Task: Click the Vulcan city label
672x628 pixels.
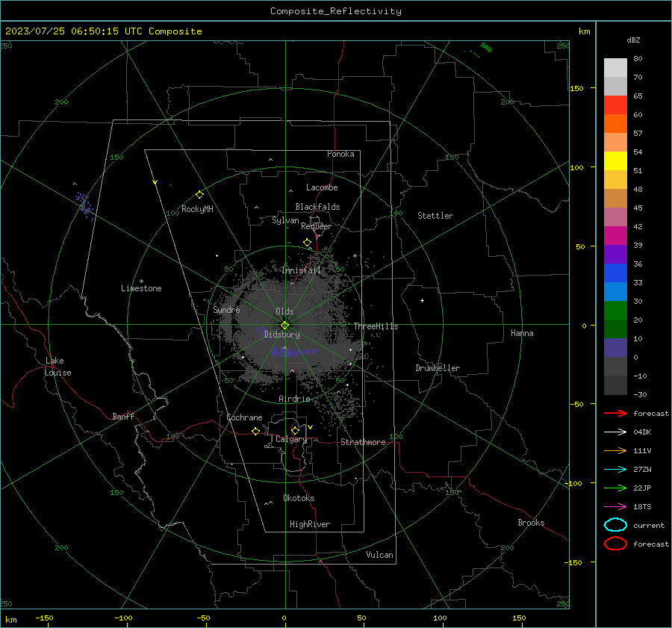Action: 380,555
